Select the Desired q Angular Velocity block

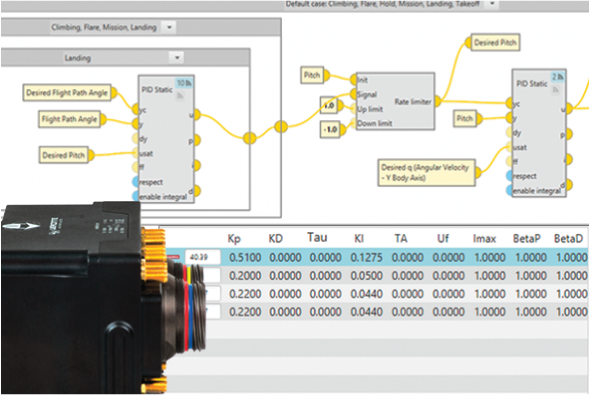tap(426, 173)
